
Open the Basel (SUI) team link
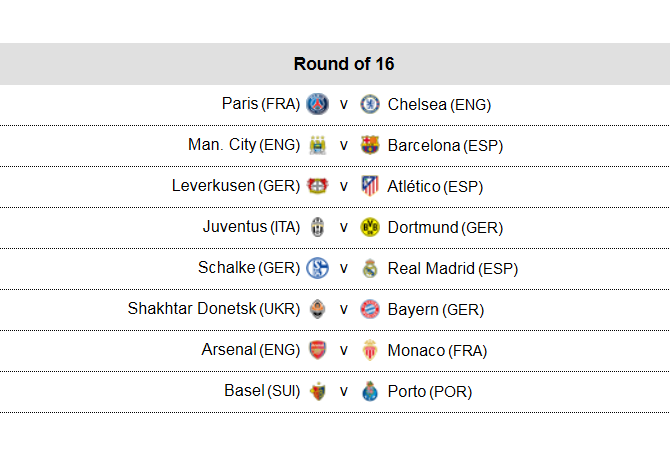(262, 391)
